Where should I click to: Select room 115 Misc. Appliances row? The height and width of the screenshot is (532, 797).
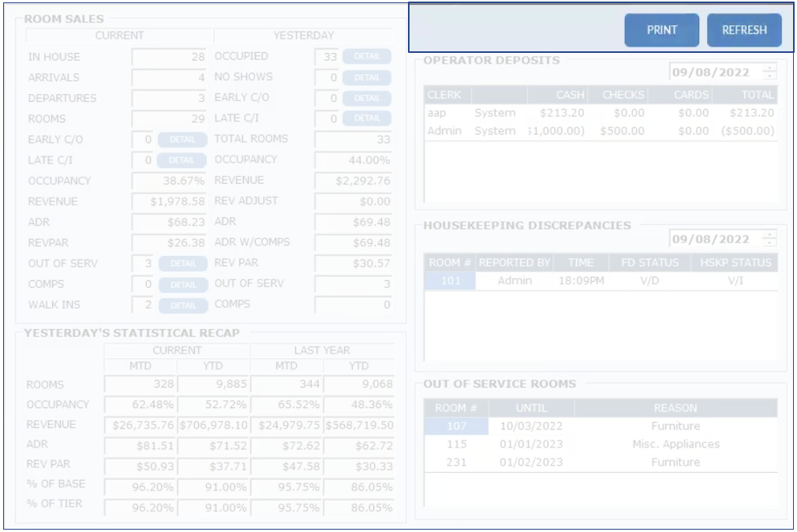[x=600, y=444]
